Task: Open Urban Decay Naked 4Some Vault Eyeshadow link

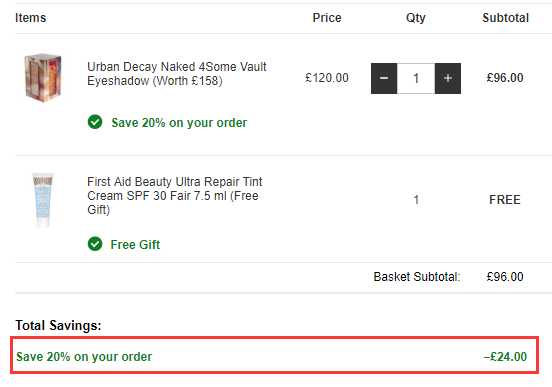Action: [176, 74]
